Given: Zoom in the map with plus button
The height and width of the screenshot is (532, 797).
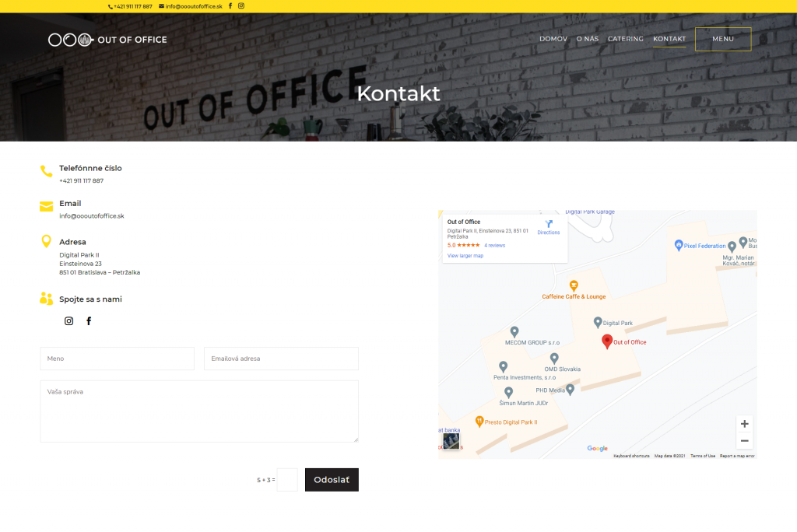Looking at the screenshot, I should 745,424.
